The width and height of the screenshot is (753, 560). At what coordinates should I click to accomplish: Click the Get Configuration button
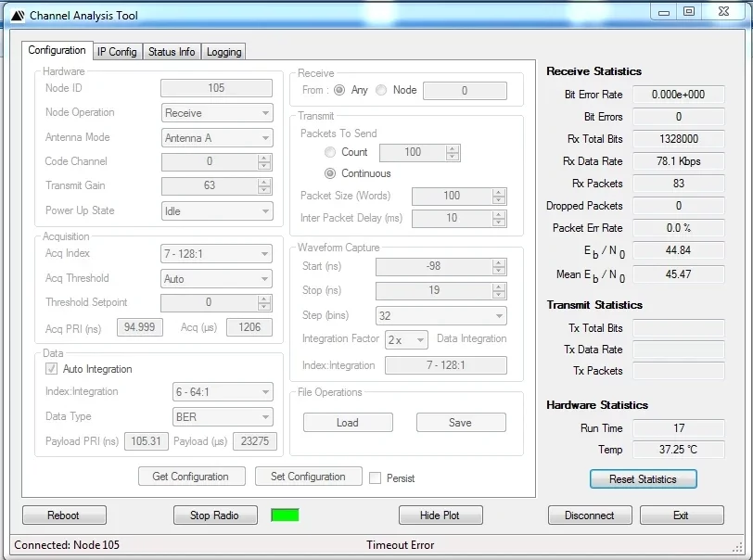pyautogui.click(x=190, y=477)
